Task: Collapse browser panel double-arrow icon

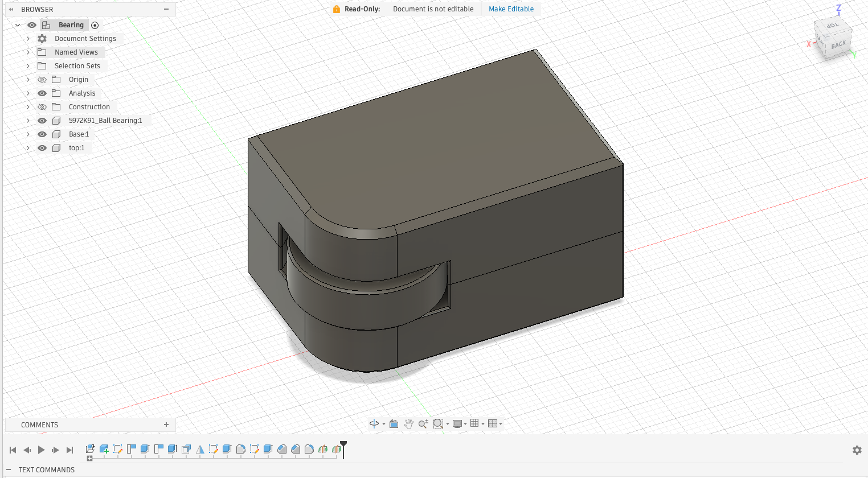Action: [11, 10]
